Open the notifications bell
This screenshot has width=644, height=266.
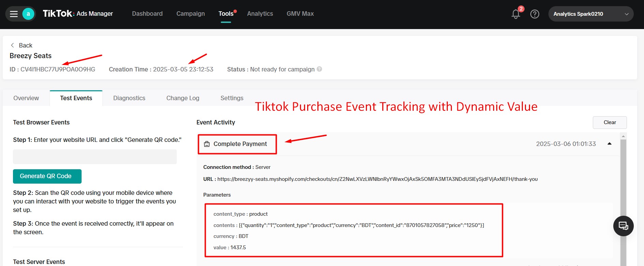click(x=516, y=14)
